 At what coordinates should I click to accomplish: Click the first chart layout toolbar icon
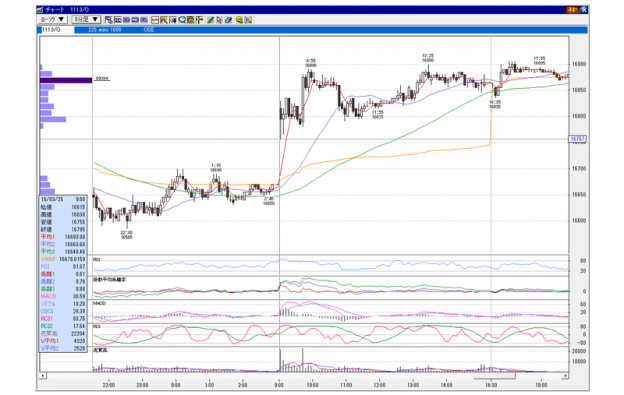click(x=109, y=19)
